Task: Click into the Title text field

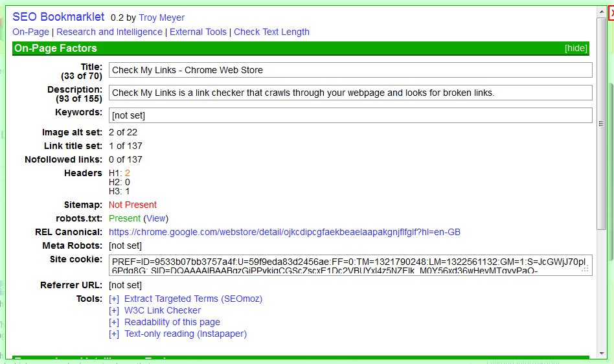Action: (350, 70)
